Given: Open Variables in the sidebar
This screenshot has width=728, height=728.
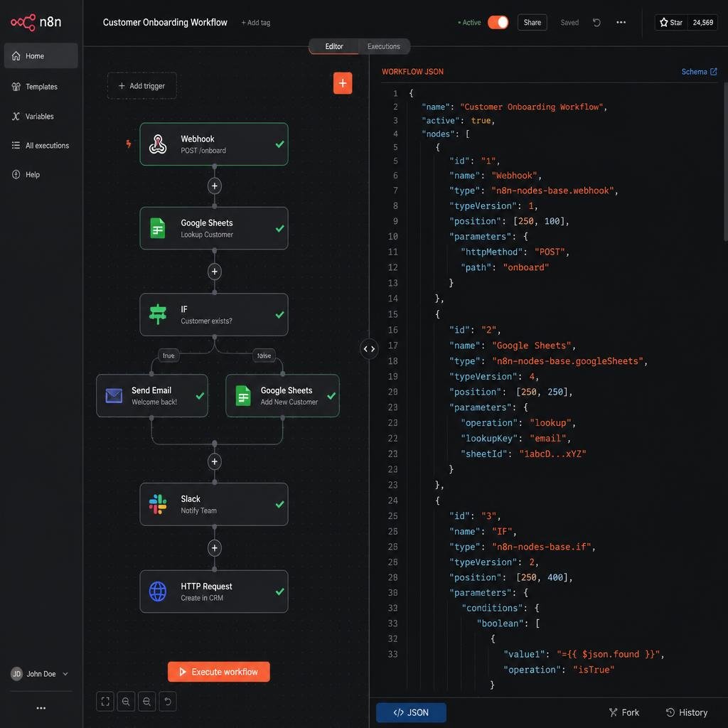Looking at the screenshot, I should 41,116.
